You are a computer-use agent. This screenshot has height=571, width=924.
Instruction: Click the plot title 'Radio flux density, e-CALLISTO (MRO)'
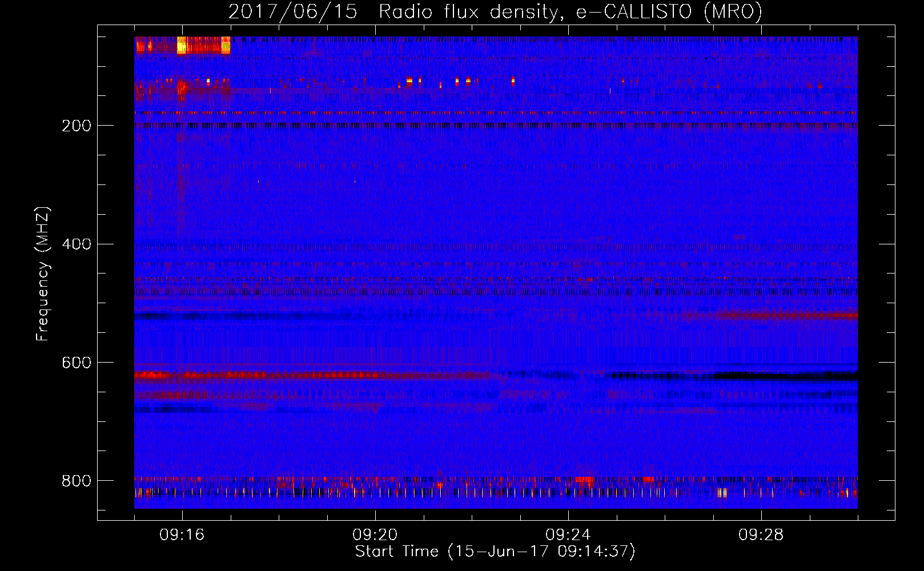(570, 11)
